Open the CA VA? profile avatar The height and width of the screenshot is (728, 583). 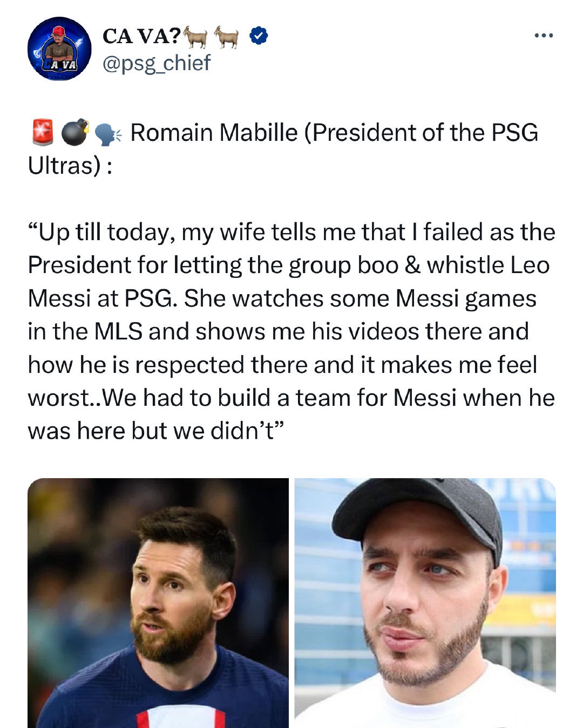[x=59, y=48]
